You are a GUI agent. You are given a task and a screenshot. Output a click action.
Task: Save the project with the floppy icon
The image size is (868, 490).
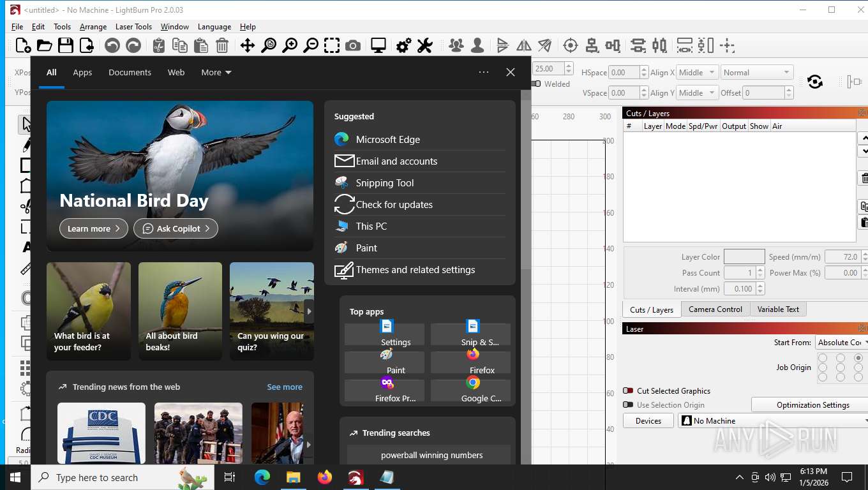click(65, 45)
